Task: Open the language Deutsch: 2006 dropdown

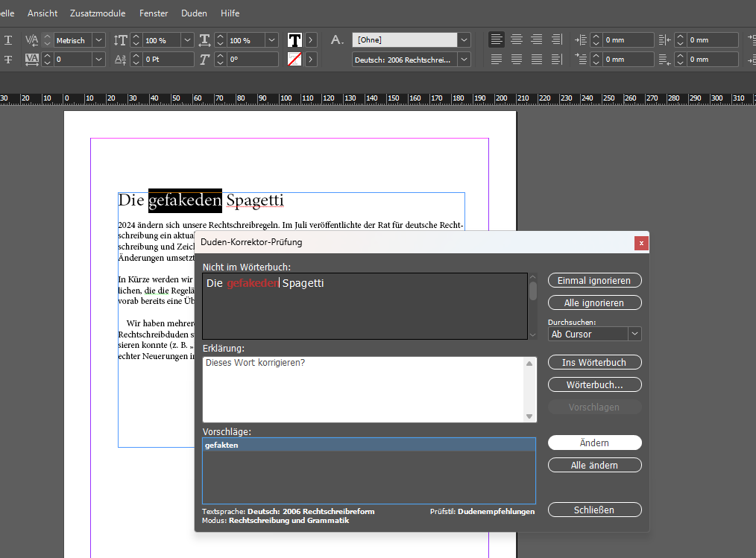Action: [x=464, y=60]
